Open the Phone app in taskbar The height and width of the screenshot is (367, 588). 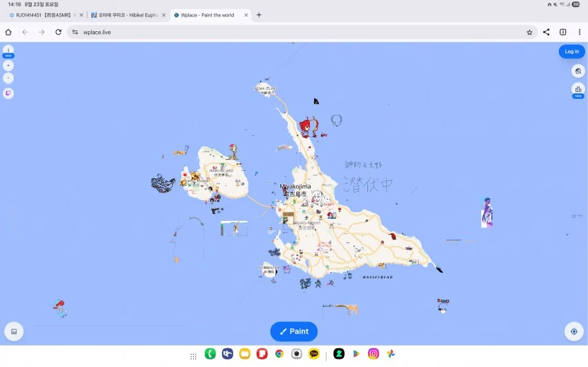(210, 353)
